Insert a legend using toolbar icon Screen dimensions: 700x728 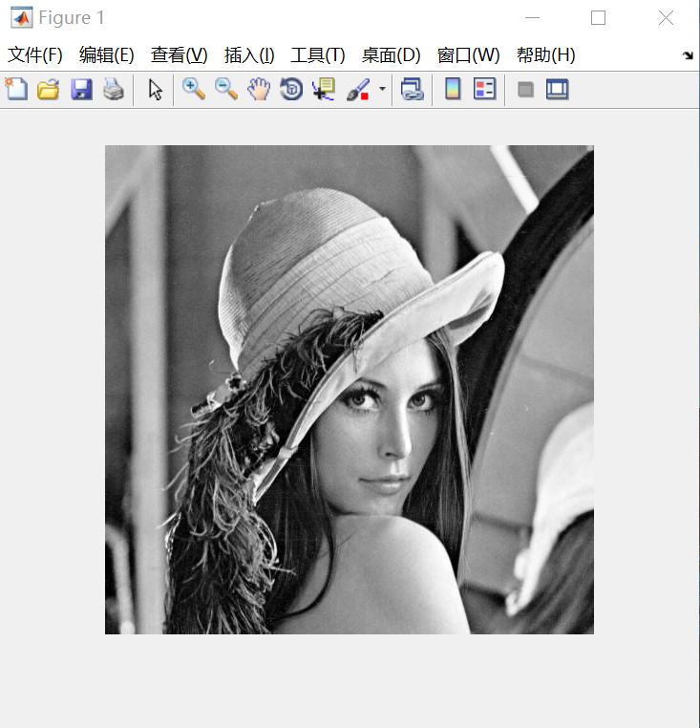485,89
